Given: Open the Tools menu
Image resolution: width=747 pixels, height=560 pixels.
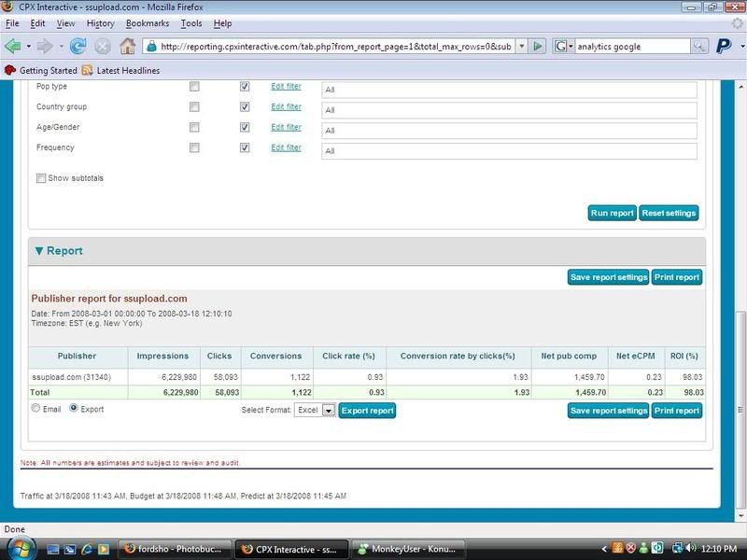Looking at the screenshot, I should [190, 23].
